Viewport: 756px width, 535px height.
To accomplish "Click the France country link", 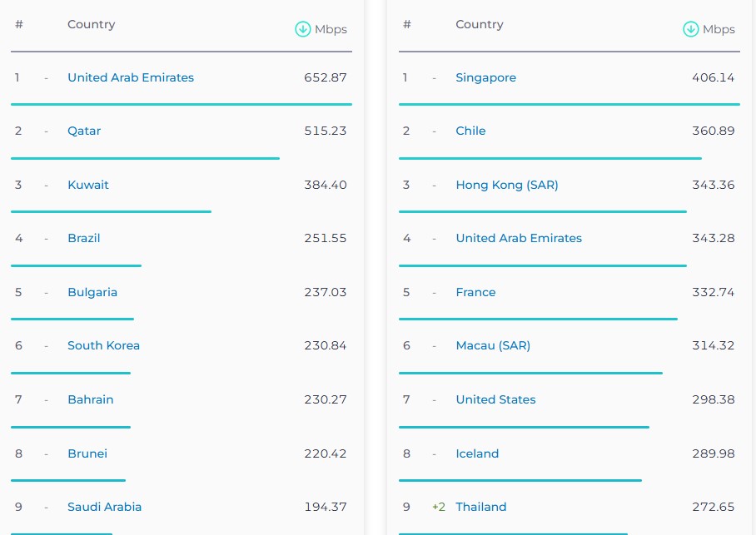I will [x=475, y=292].
